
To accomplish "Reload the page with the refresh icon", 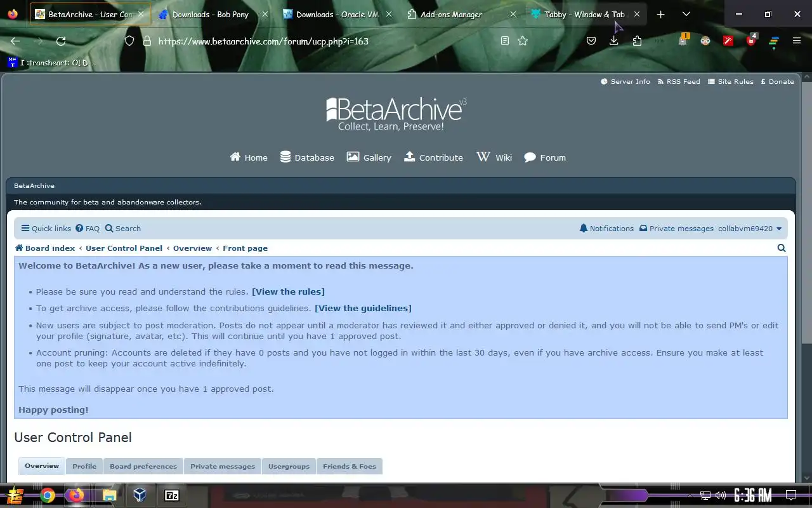I will coord(61,41).
